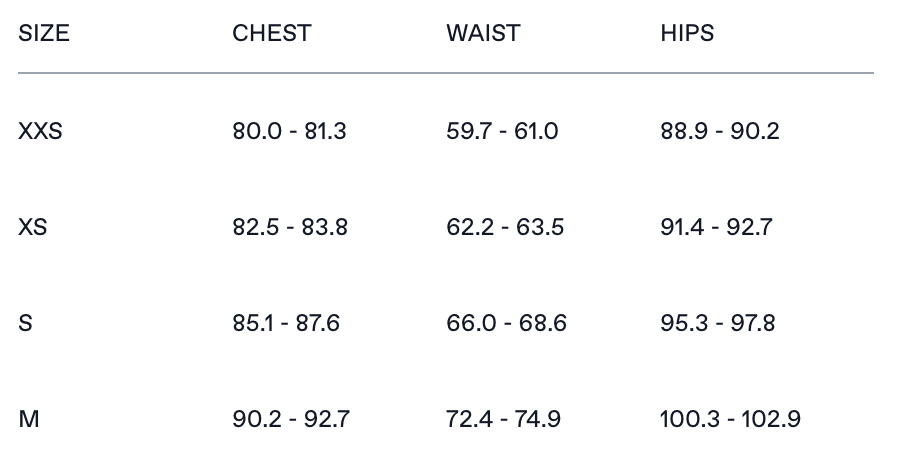Click the WAIST column header
Viewport: 902px width, 458px height.
483,33
